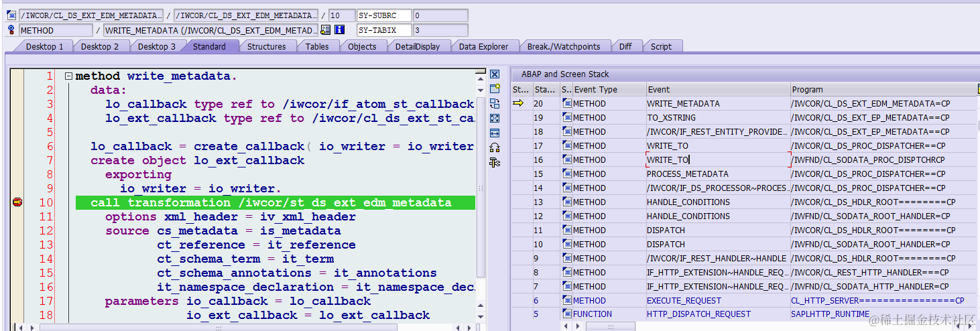Click the source navigation icon in stack row 13
This screenshot has height=331, width=980.
566,202
